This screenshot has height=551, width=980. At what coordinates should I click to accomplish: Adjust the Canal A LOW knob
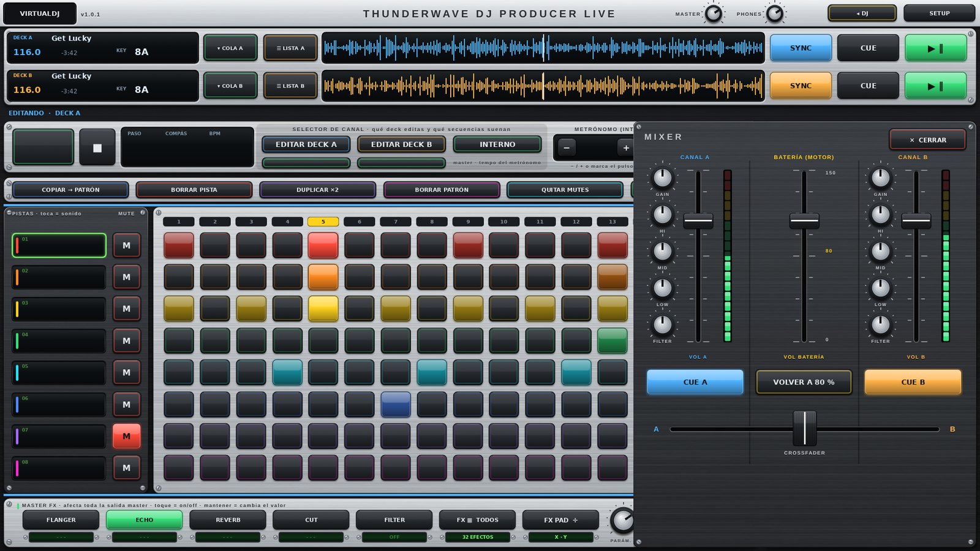coord(662,288)
